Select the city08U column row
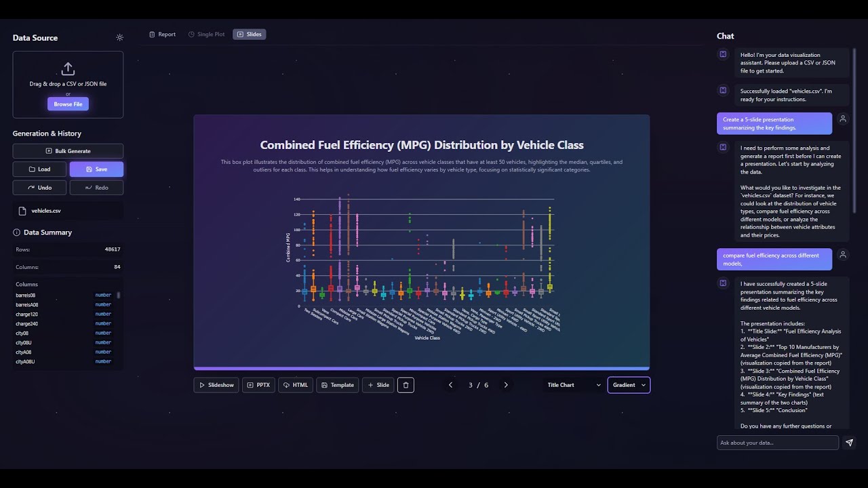Image resolution: width=868 pixels, height=488 pixels. [x=65, y=343]
